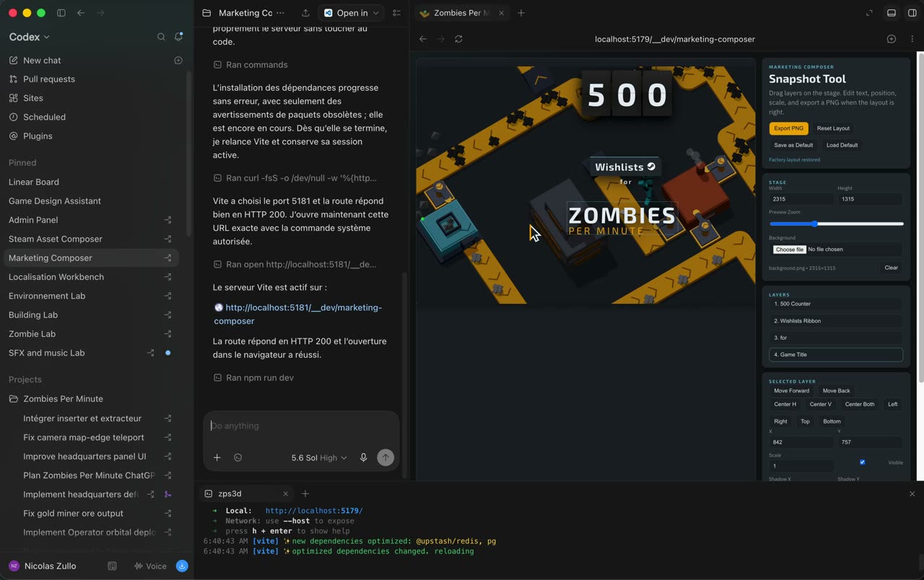Click the share icon beside Open in

point(305,13)
